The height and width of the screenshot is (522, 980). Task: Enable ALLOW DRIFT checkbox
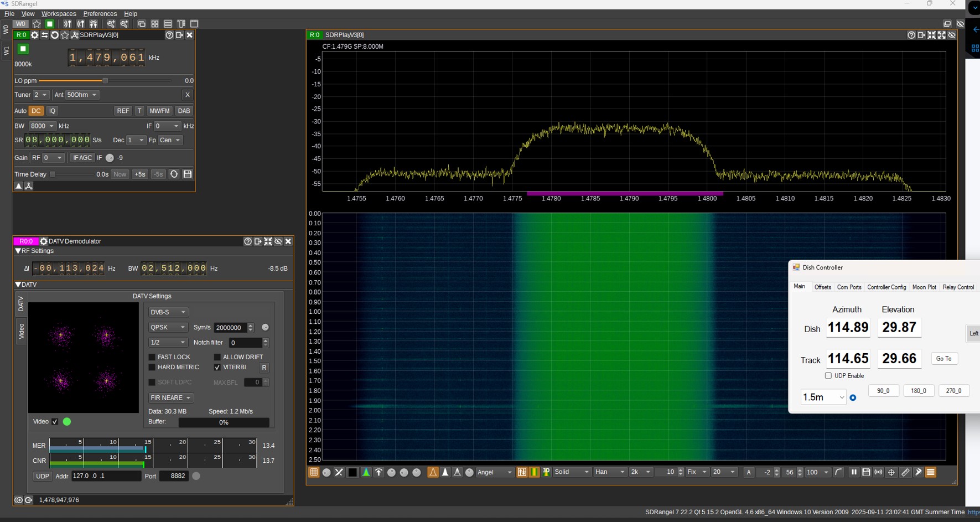[217, 357]
